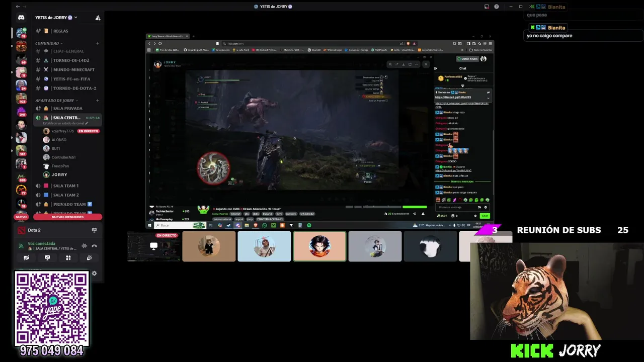The image size is (644, 362).
Task: Open Discord user settings gear
Action: (x=94, y=274)
